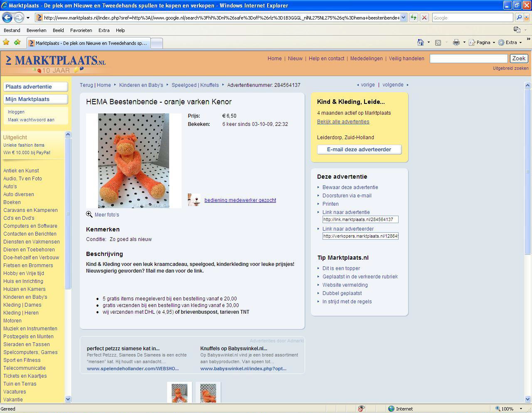Click the category list scrollbar thumb
The height and width of the screenshot is (413, 532).
pyautogui.click(x=68, y=214)
